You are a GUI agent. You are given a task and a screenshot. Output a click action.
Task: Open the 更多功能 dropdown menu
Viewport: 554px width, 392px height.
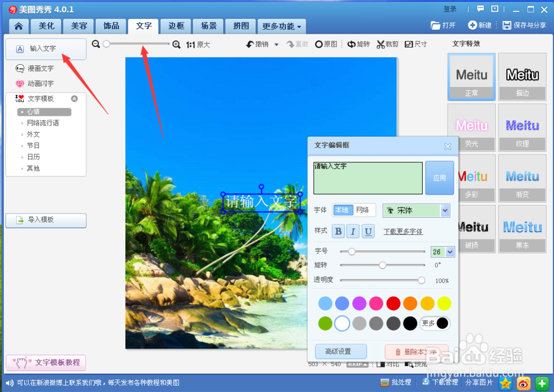click(281, 26)
